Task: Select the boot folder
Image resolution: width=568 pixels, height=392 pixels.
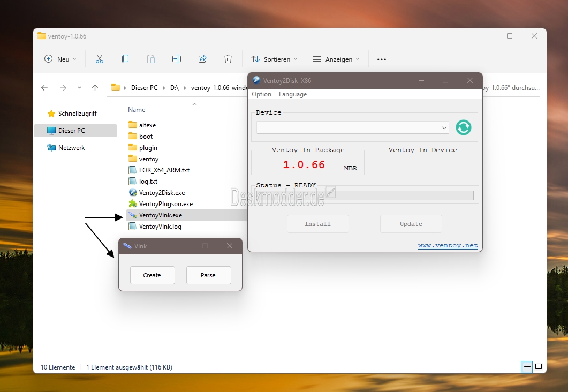Action: (146, 136)
